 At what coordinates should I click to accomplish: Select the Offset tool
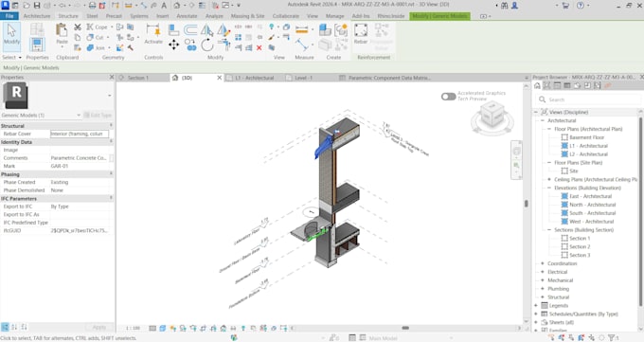point(190,29)
